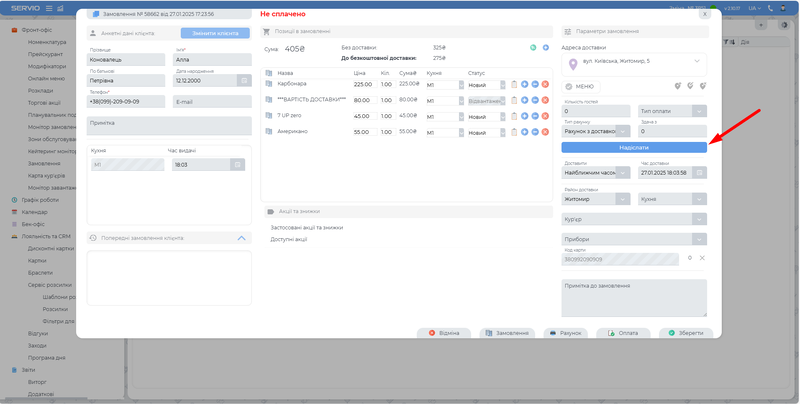Click the Надіслати button
Screen dimensions: 800x404
[634, 147]
